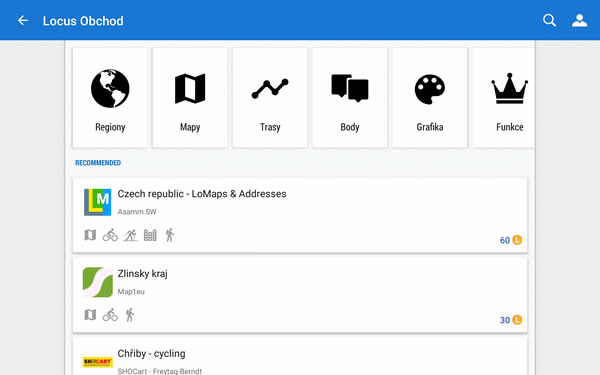This screenshot has width=600, height=375.
Task: Open search in Locus Obchod
Action: tap(549, 20)
